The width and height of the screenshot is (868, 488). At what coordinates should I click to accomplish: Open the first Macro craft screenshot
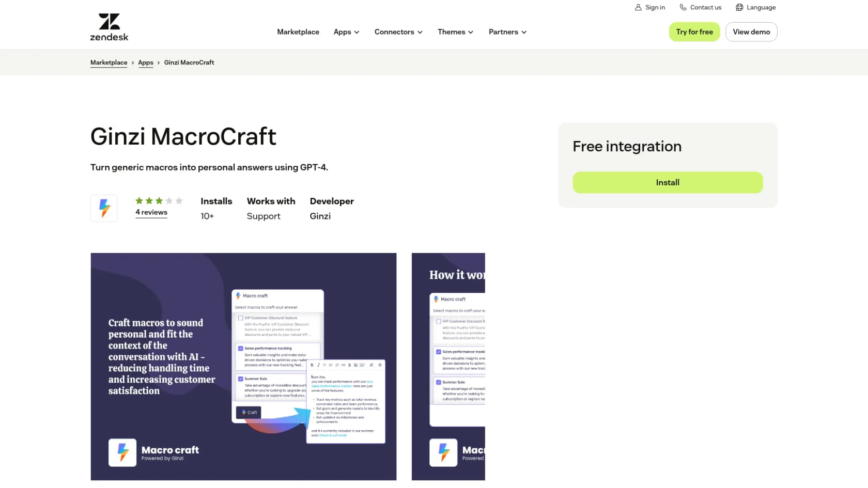[243, 367]
